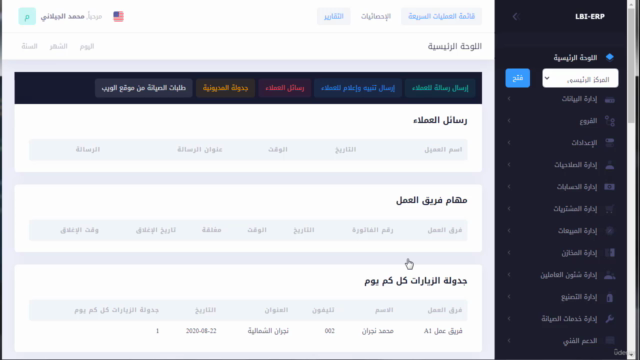Click محمد نجران name cell
The image size is (640, 360).
(x=378, y=331)
